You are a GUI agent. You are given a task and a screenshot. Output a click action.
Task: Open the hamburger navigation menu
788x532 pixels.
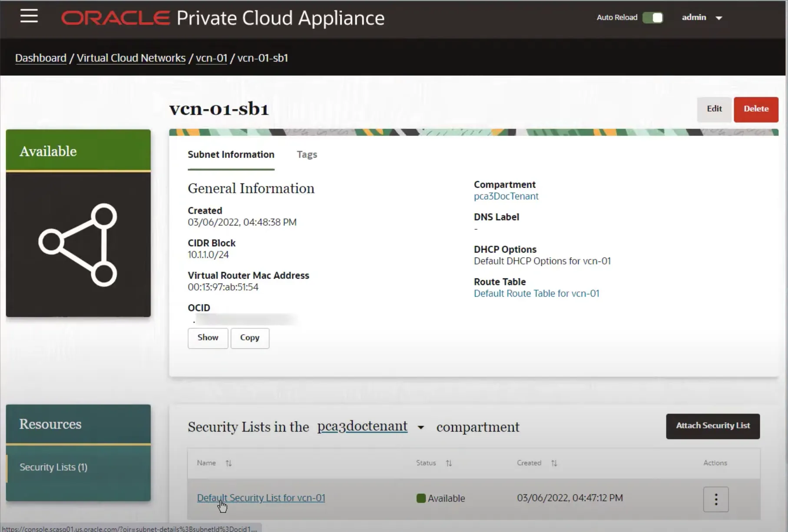[x=29, y=16]
